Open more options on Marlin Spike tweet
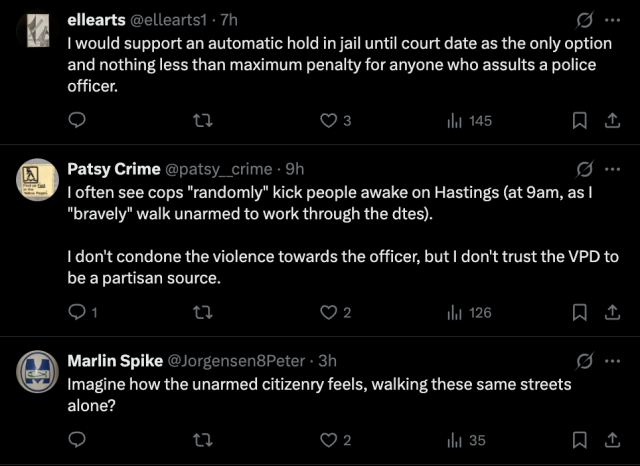The height and width of the screenshot is (466, 640). (x=612, y=361)
